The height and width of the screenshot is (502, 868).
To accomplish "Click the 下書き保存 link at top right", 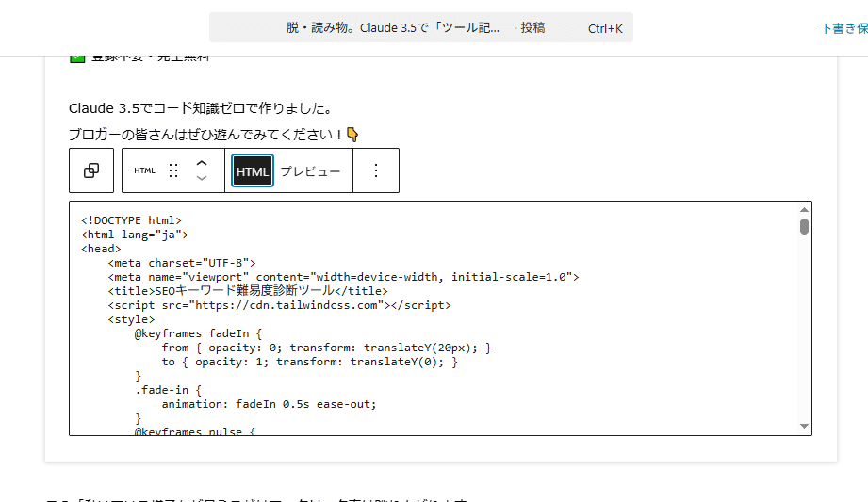I will pyautogui.click(x=843, y=28).
